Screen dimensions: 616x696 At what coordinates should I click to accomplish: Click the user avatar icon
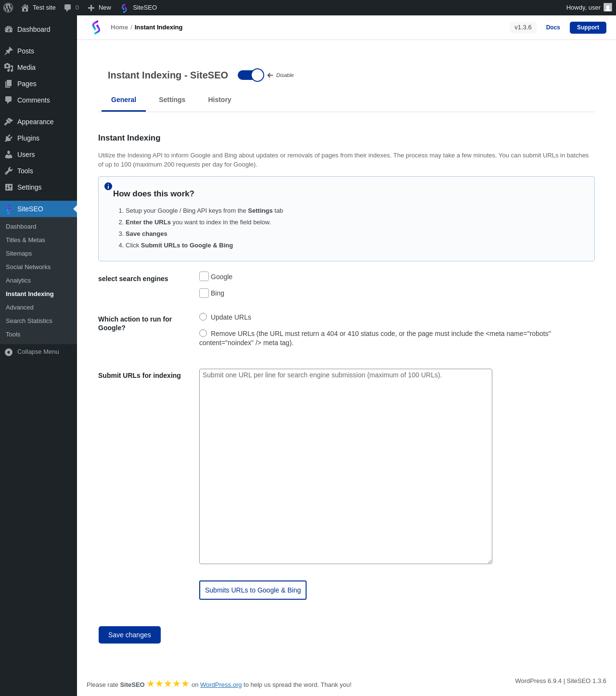(x=608, y=7)
